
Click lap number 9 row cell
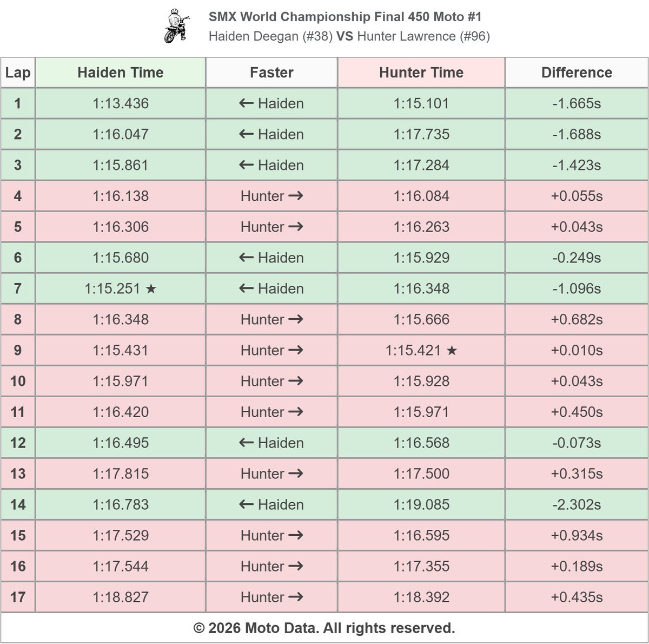pyautogui.click(x=18, y=350)
